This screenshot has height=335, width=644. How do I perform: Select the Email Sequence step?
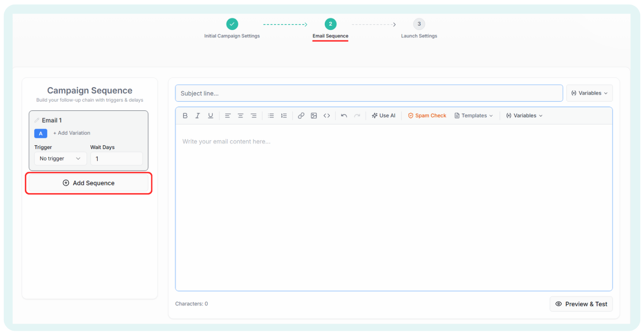[330, 36]
